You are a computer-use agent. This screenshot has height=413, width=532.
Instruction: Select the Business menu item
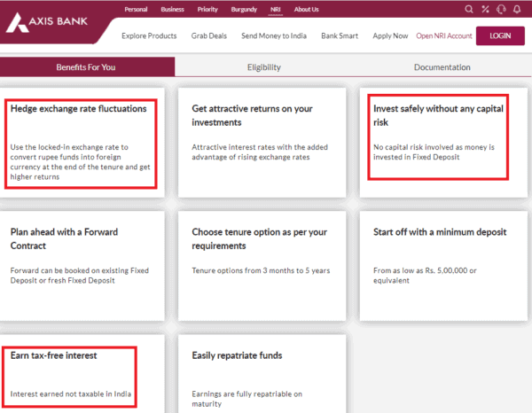click(x=172, y=10)
